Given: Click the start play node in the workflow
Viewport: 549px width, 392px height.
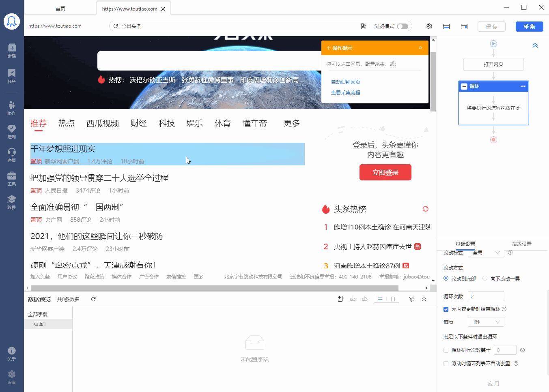Looking at the screenshot, I should pos(493,43).
